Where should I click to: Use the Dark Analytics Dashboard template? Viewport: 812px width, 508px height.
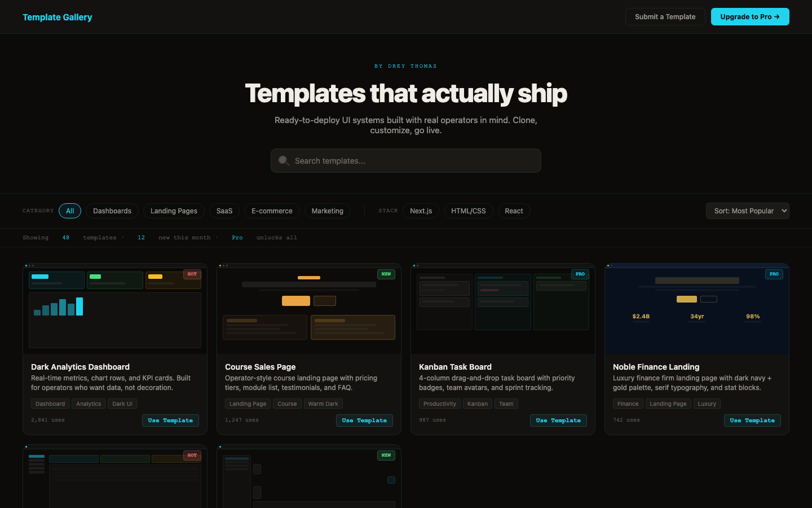click(x=170, y=421)
